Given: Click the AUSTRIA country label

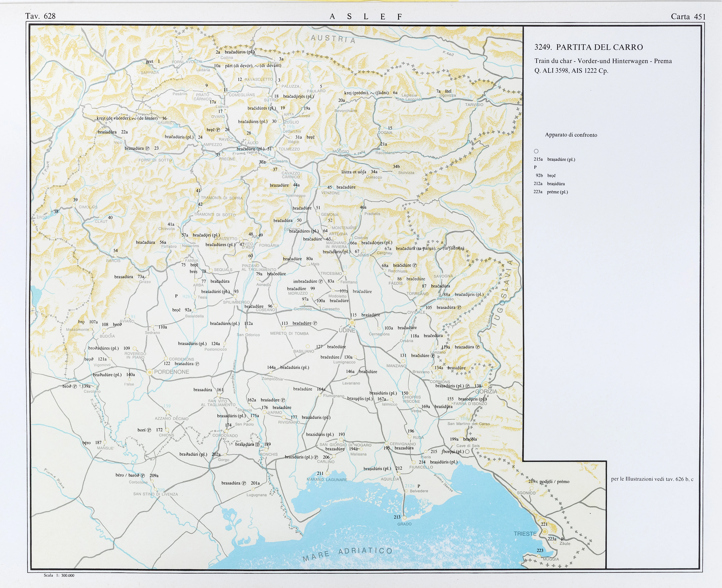Looking at the screenshot, I should [x=333, y=39].
